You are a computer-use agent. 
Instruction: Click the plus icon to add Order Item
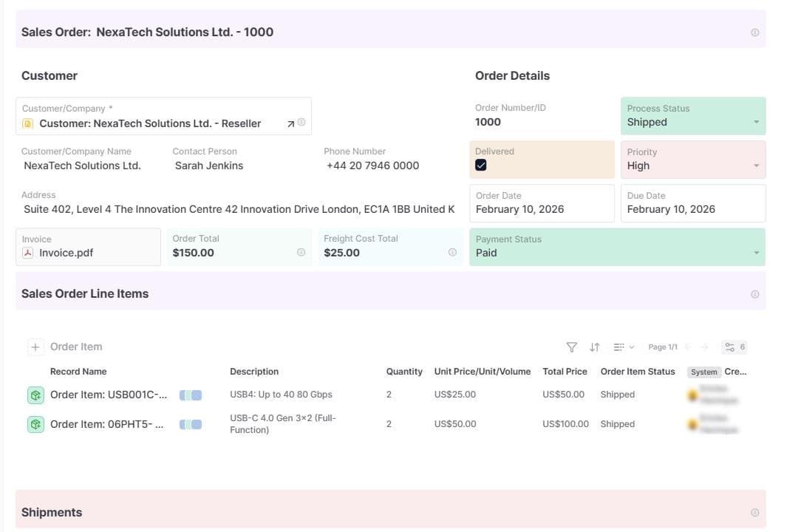pyautogui.click(x=35, y=347)
